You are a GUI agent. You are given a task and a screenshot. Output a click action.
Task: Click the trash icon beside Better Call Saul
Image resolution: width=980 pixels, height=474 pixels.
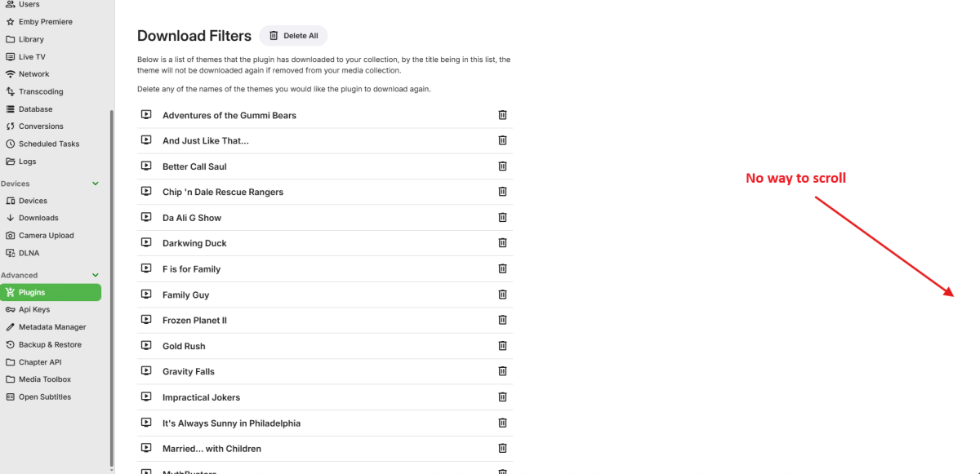[x=502, y=166]
